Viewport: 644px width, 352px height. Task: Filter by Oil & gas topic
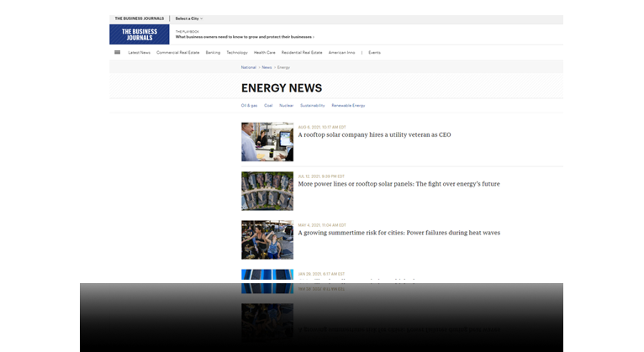pyautogui.click(x=250, y=106)
